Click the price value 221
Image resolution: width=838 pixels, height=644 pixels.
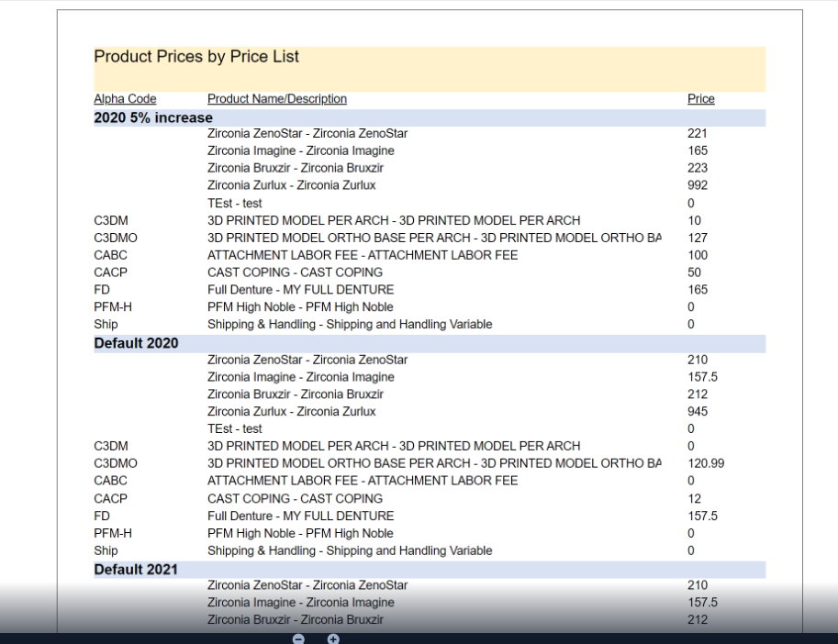[698, 134]
